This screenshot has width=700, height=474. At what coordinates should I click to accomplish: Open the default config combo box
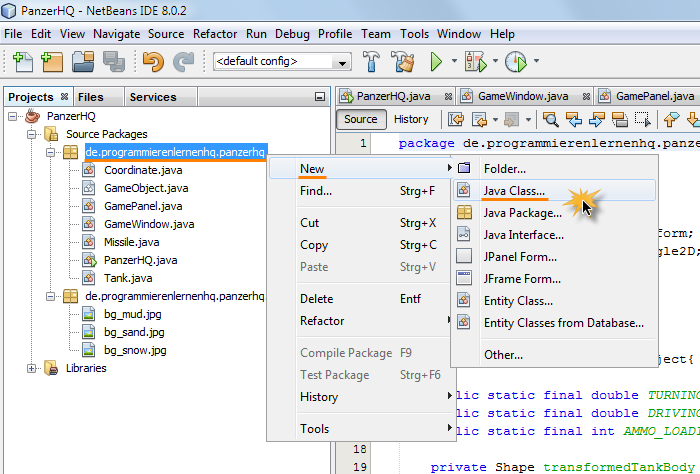tap(282, 62)
